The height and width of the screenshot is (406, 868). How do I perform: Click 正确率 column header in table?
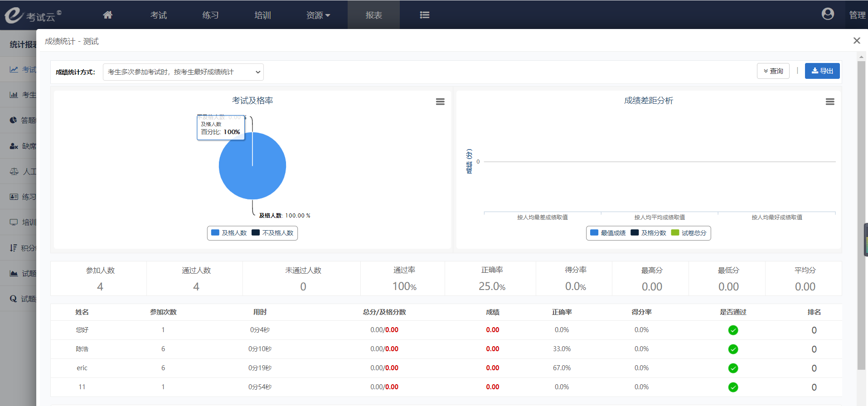pyautogui.click(x=562, y=312)
